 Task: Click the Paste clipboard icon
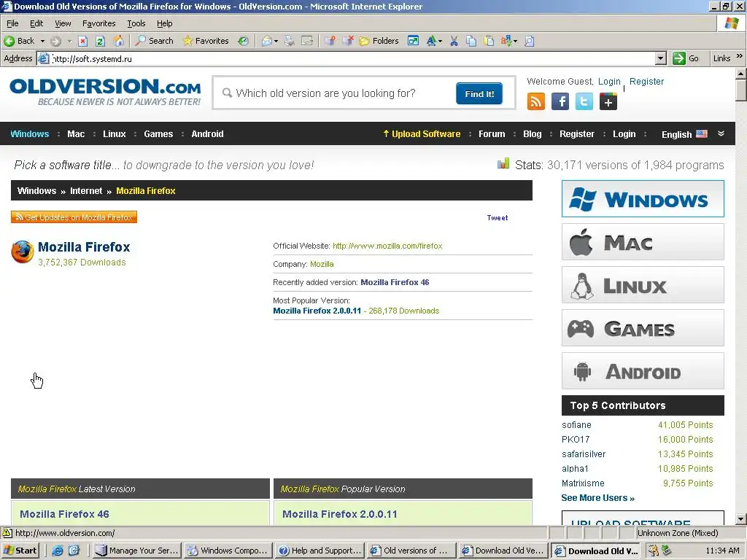tap(488, 41)
